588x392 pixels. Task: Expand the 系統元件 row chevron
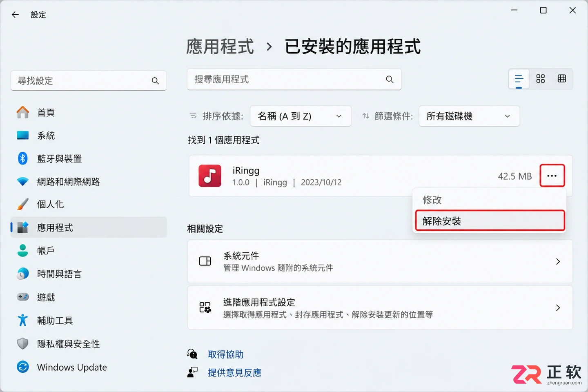click(x=558, y=261)
